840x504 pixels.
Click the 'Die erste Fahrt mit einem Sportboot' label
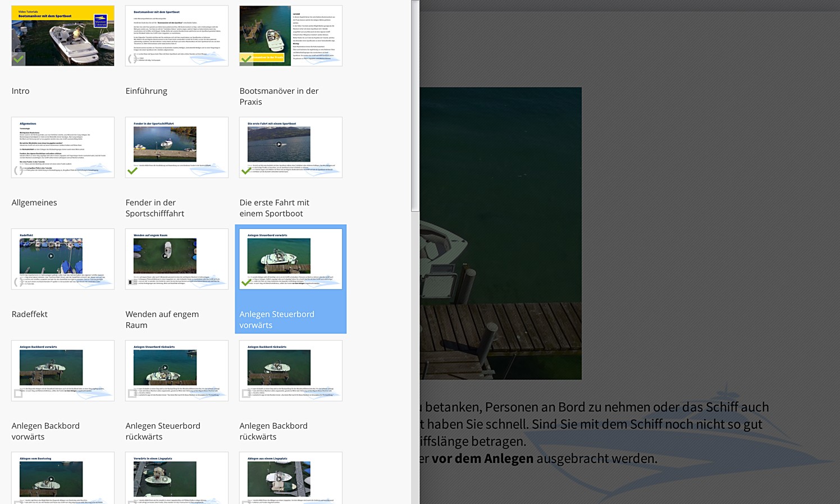click(x=275, y=208)
